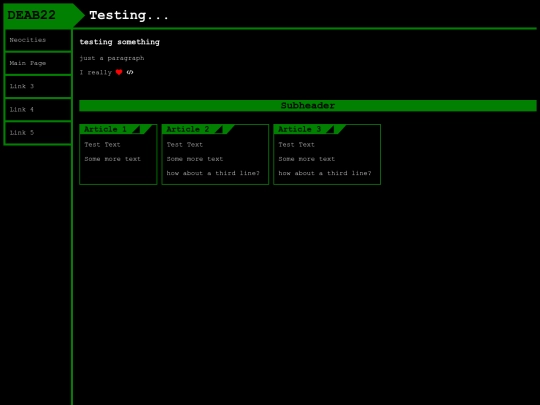Click the code brackets icon after heart

(x=130, y=72)
